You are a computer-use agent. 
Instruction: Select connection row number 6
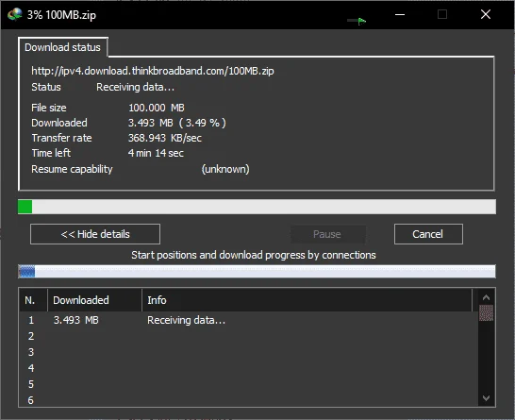[x=248, y=400]
